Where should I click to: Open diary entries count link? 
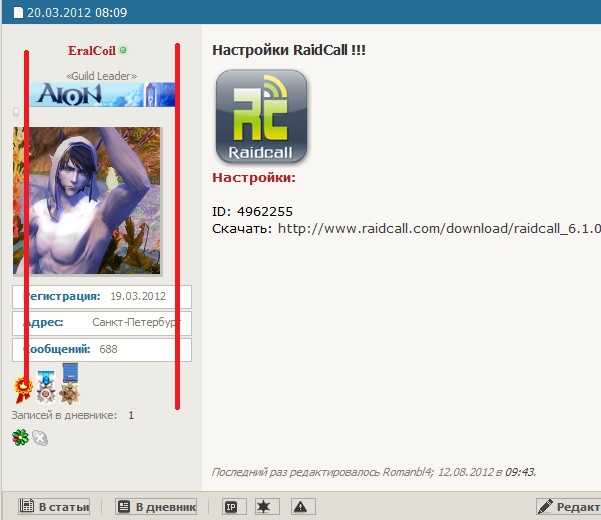131,415
